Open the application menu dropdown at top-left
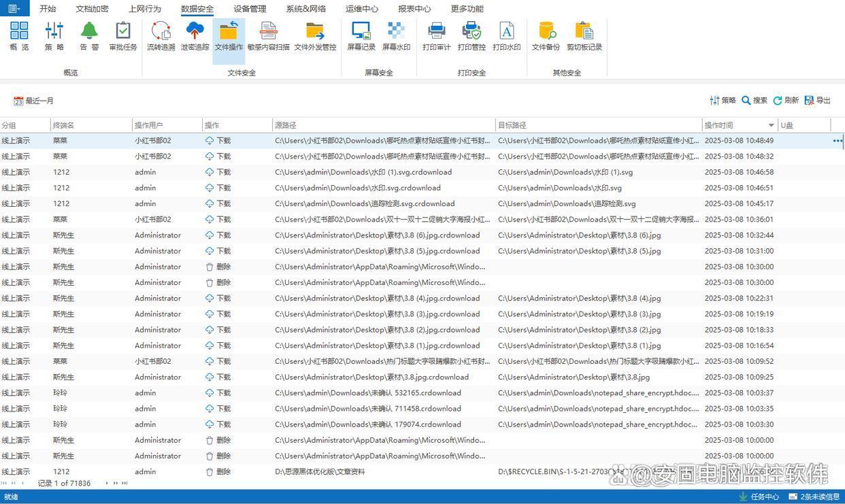The image size is (845, 504). pyautogui.click(x=14, y=9)
